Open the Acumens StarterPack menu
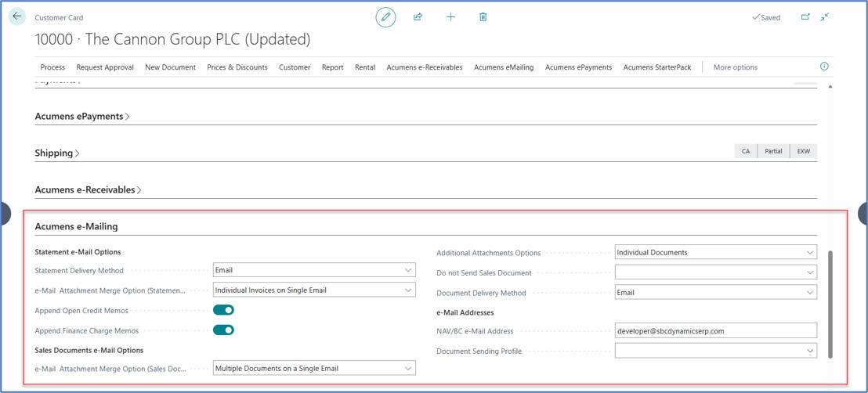Screen dimensions: 868x393 tap(657, 67)
